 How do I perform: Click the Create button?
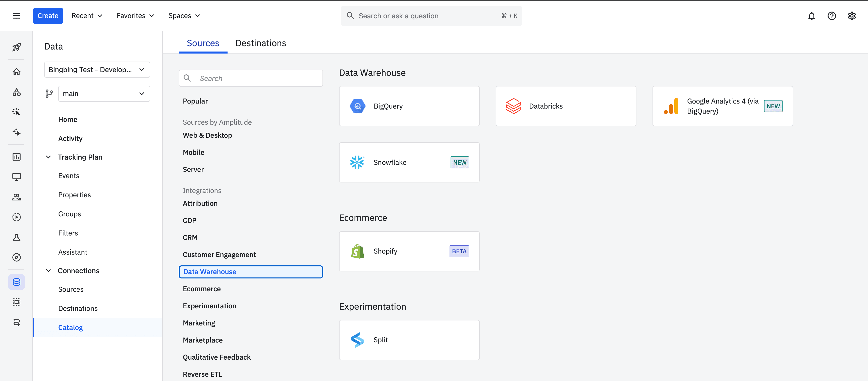click(48, 16)
